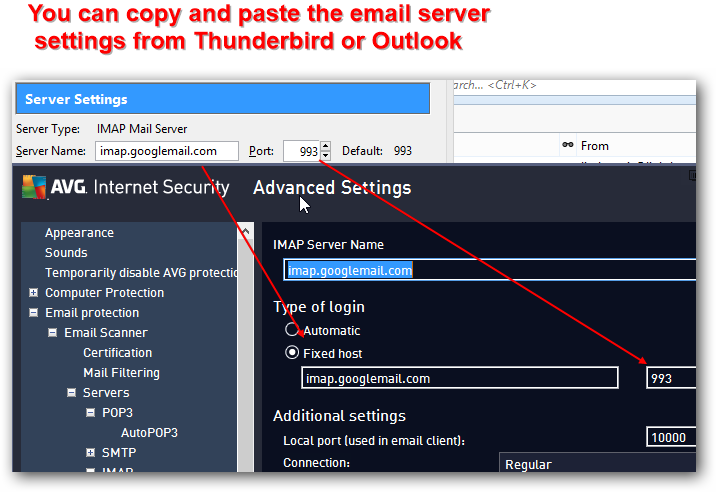
Task: Select the Fixed host radio button
Action: 292,352
